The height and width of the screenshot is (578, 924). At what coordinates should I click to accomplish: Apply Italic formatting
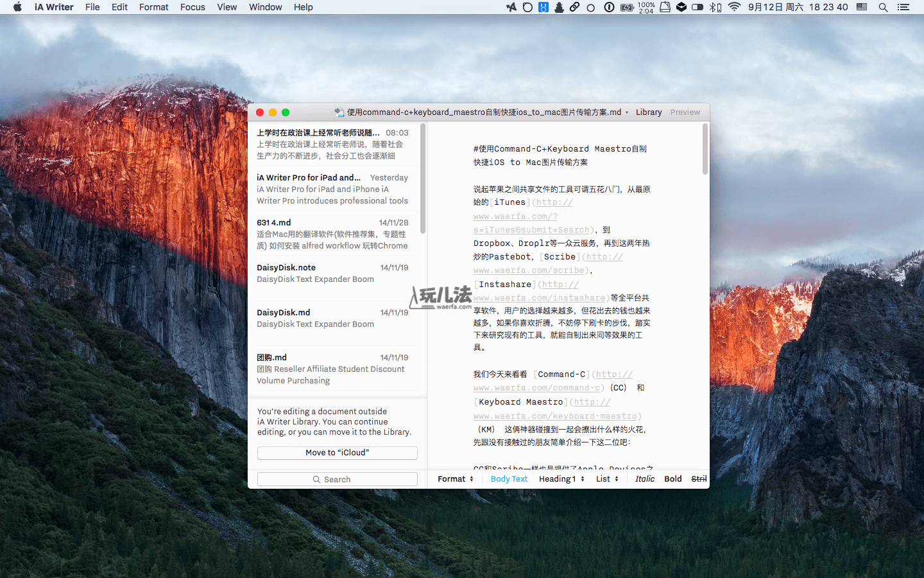(x=645, y=478)
